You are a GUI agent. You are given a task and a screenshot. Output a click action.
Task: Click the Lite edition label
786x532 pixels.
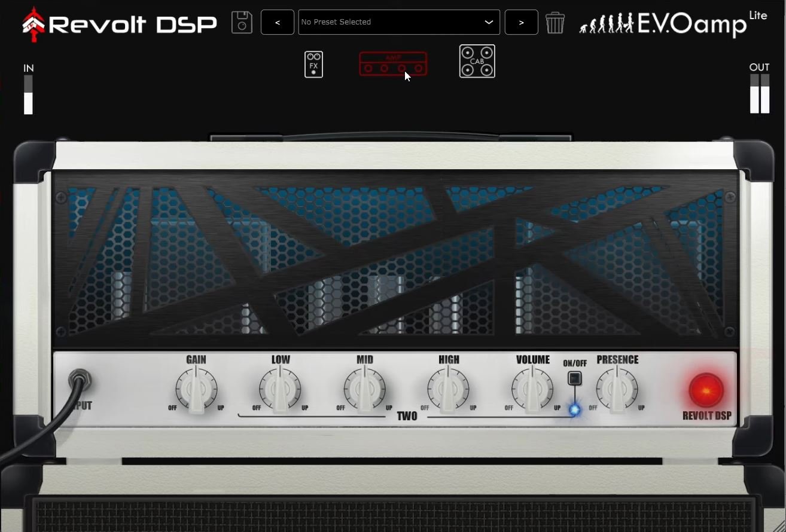pyautogui.click(x=758, y=16)
